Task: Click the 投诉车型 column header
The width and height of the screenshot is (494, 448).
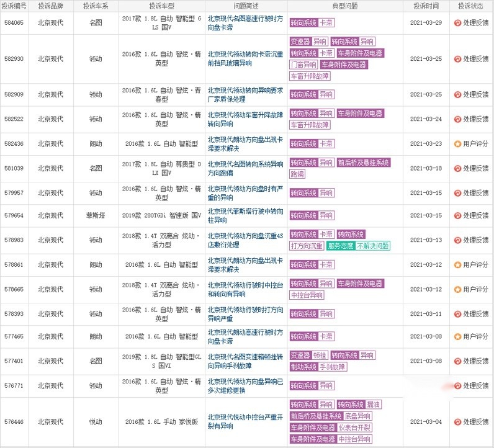Action: 161,6
